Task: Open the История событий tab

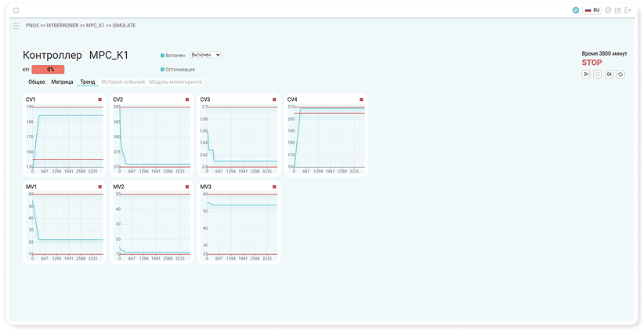Action: [x=122, y=82]
